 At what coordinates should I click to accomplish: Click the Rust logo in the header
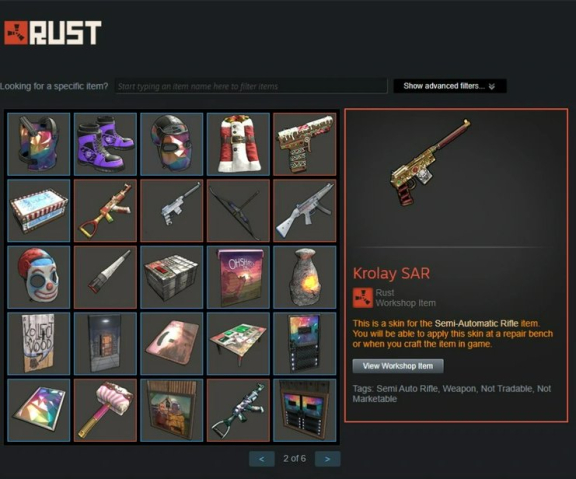(x=53, y=33)
